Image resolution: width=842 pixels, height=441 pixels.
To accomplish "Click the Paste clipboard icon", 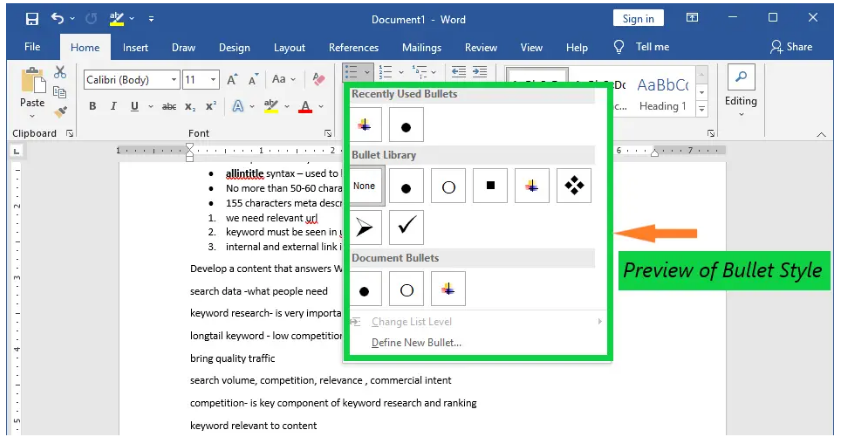I will click(33, 81).
